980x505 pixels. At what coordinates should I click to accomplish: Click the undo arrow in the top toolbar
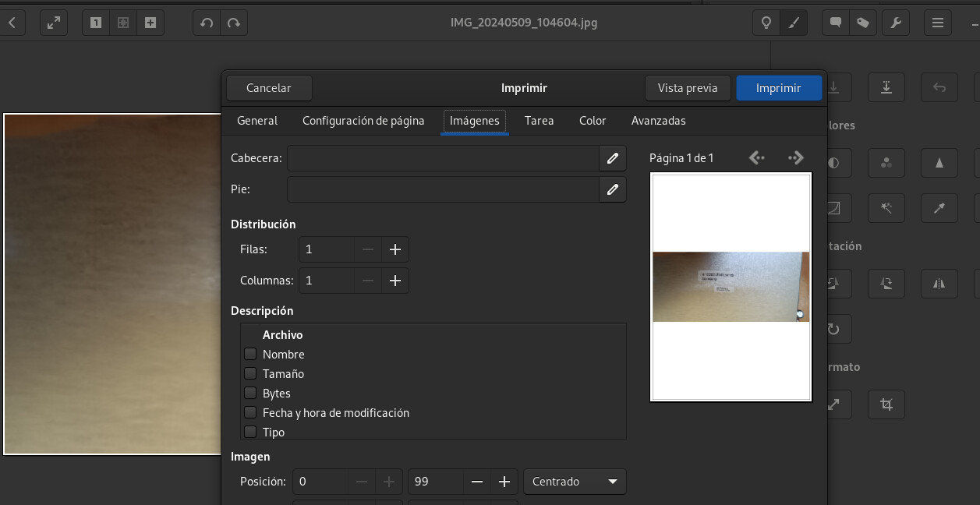tap(207, 23)
